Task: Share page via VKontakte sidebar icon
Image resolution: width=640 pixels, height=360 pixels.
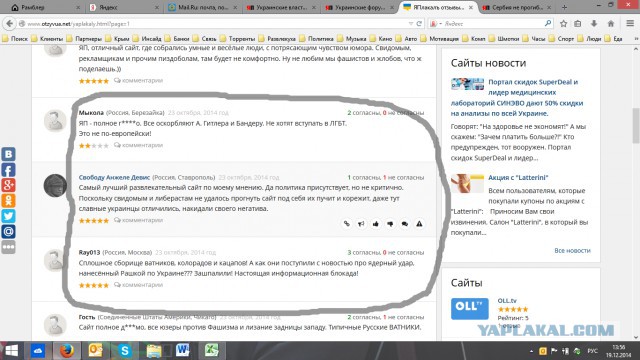Action: [x=8, y=154]
